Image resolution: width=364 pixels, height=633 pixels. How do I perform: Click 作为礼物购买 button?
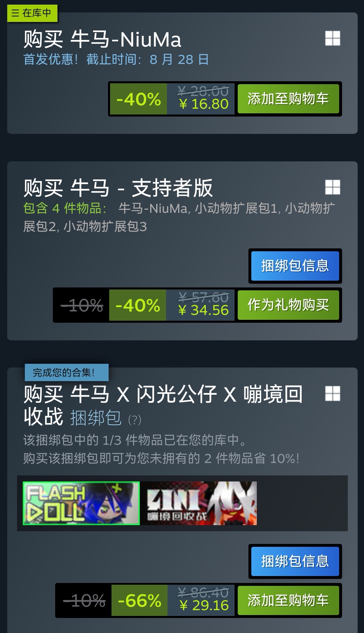click(x=288, y=305)
